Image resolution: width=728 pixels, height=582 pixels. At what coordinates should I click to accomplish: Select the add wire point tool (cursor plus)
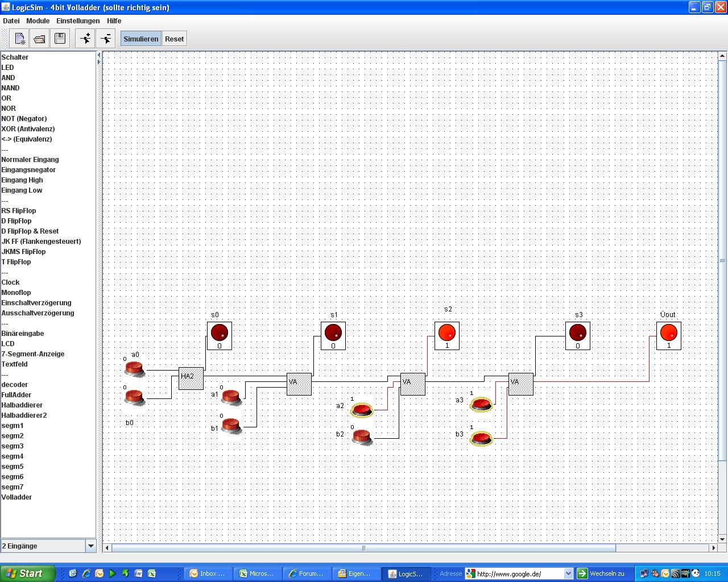[85, 39]
